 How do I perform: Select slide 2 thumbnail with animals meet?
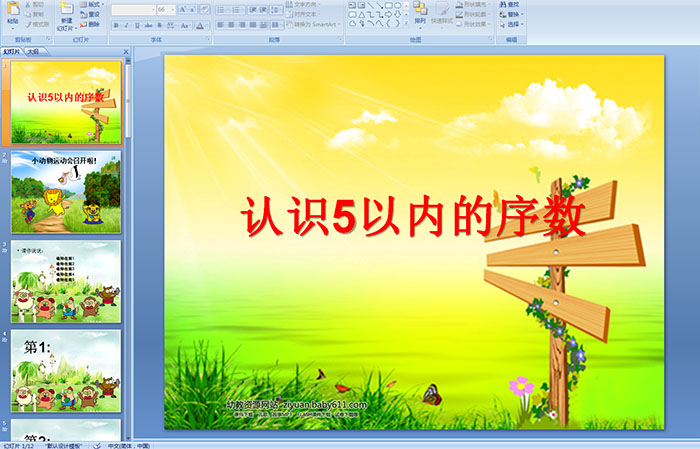click(x=66, y=192)
